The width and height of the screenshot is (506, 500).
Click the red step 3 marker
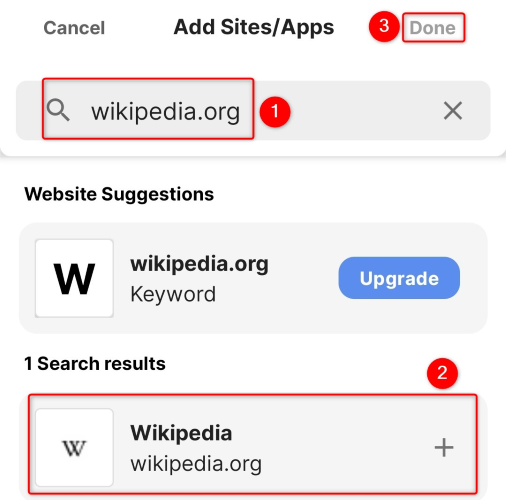[x=384, y=26]
